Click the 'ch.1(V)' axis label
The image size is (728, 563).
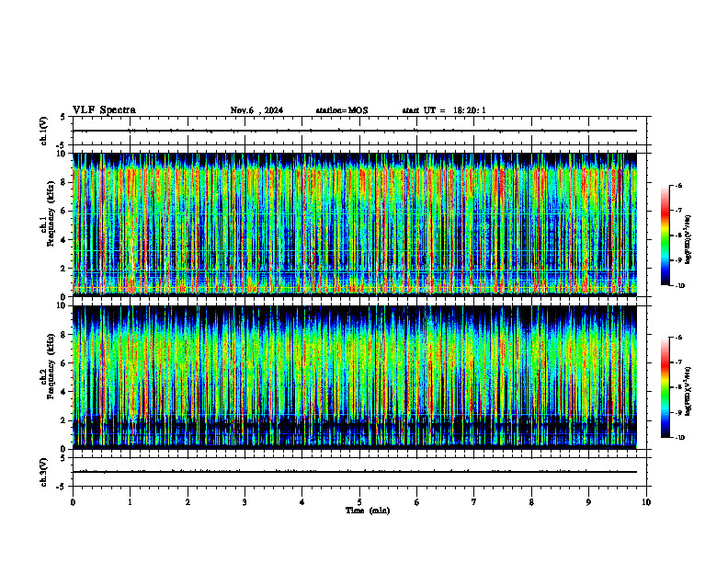pos(44,131)
